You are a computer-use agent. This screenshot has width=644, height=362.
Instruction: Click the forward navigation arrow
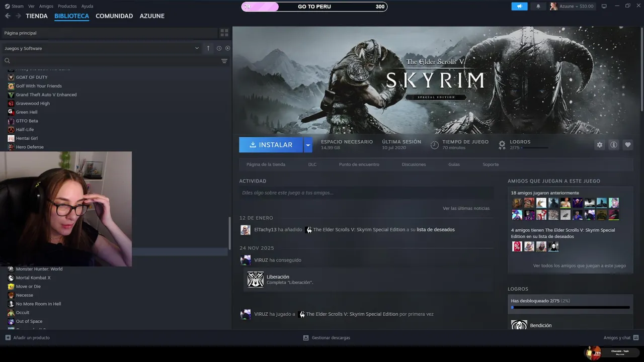(x=18, y=16)
